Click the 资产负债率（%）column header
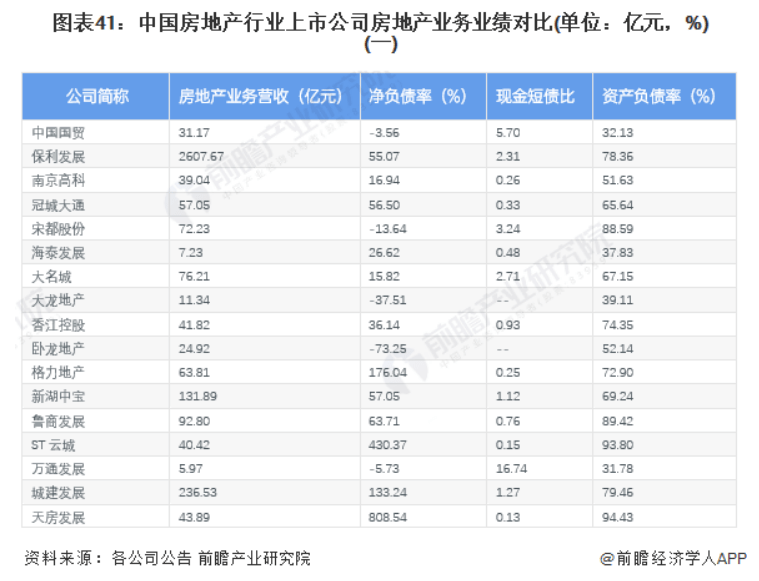Screen dimensions: 759x581 [x=665, y=96]
